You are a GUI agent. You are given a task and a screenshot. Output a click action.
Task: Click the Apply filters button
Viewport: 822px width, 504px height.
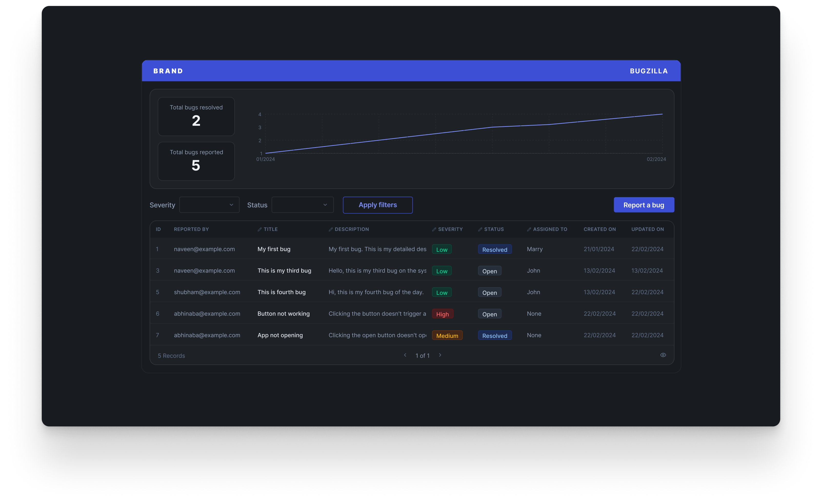point(378,205)
